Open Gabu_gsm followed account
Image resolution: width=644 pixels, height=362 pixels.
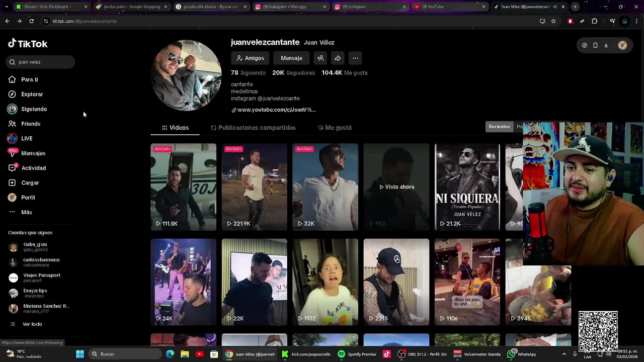[x=35, y=247]
